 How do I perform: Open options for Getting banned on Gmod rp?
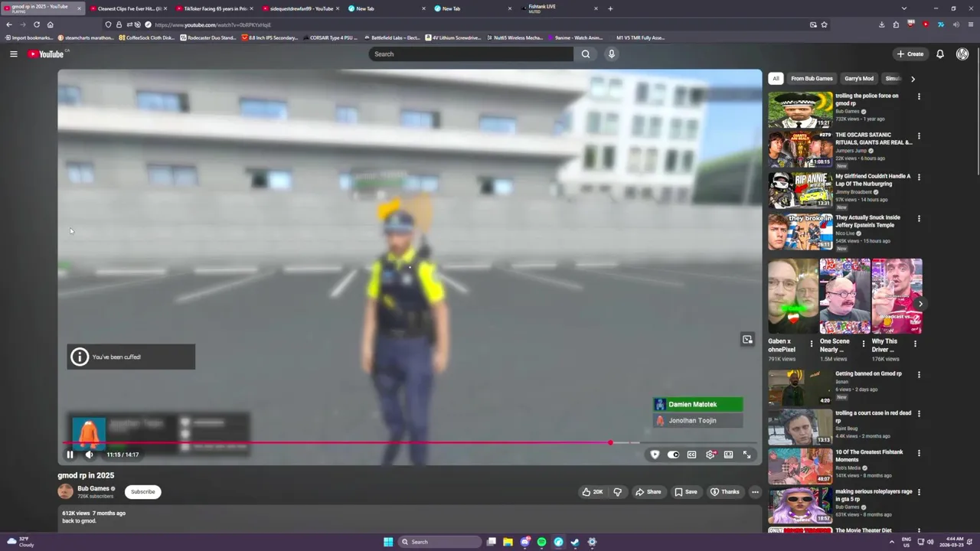(x=919, y=374)
